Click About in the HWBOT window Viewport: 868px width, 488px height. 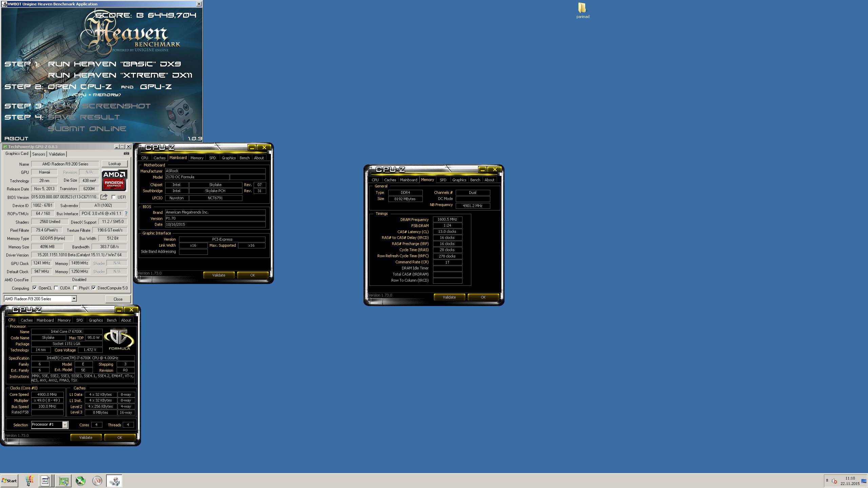pos(16,138)
